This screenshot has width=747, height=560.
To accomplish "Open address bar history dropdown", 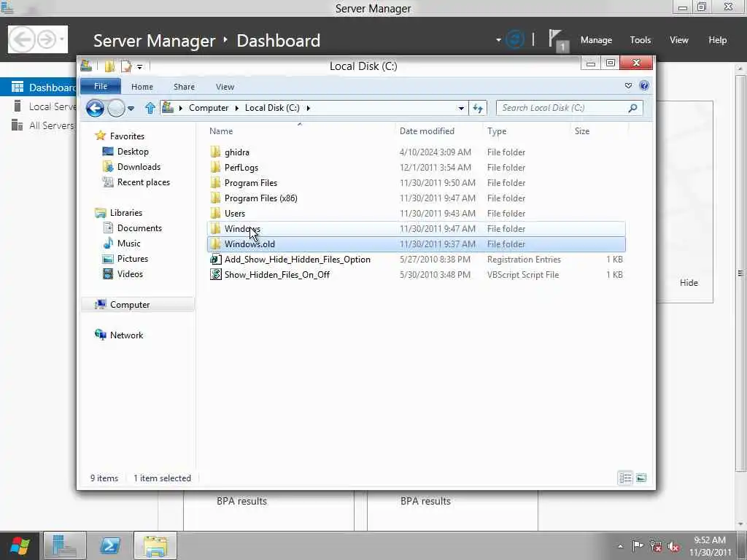I will click(461, 109).
